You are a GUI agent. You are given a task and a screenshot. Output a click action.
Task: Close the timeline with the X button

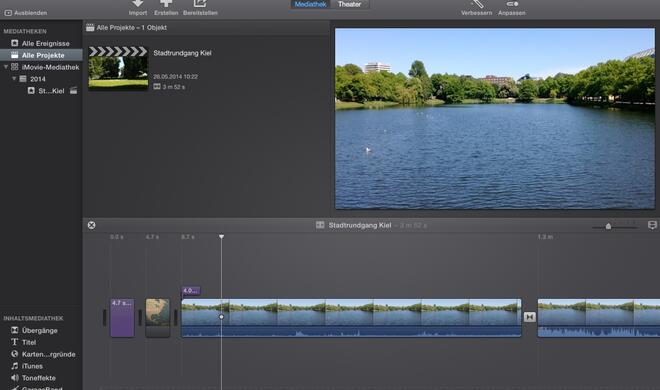coord(91,226)
